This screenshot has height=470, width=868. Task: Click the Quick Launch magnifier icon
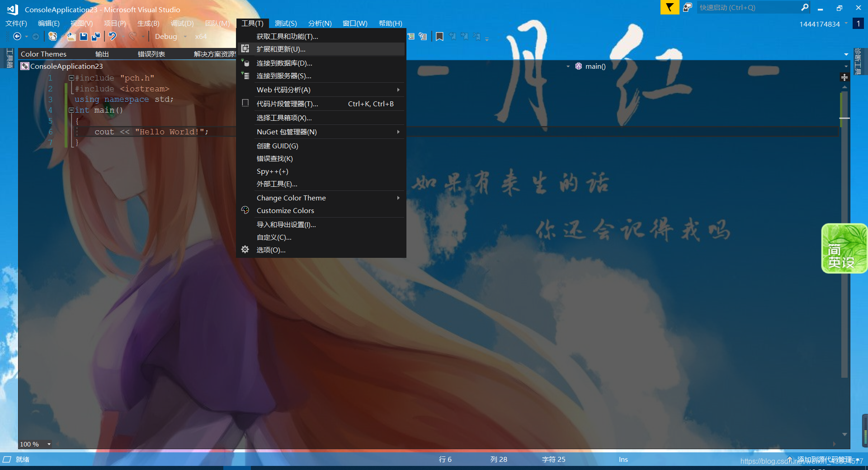(805, 7)
